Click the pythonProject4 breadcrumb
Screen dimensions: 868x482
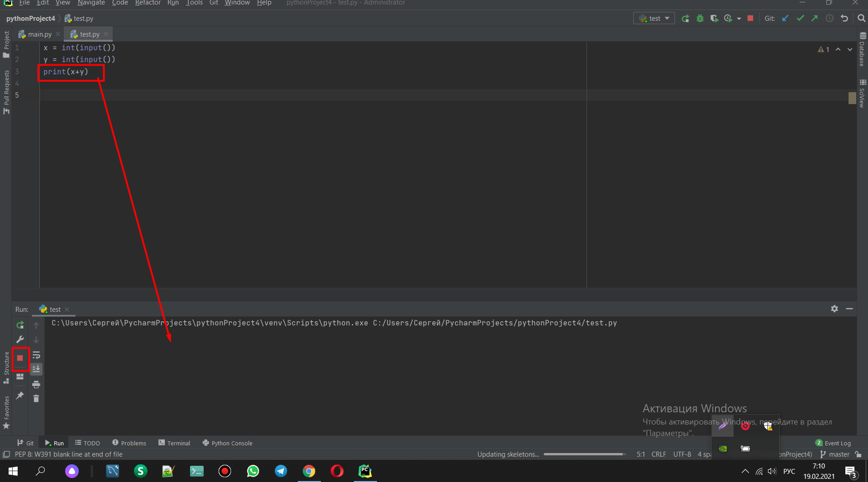tap(30, 19)
